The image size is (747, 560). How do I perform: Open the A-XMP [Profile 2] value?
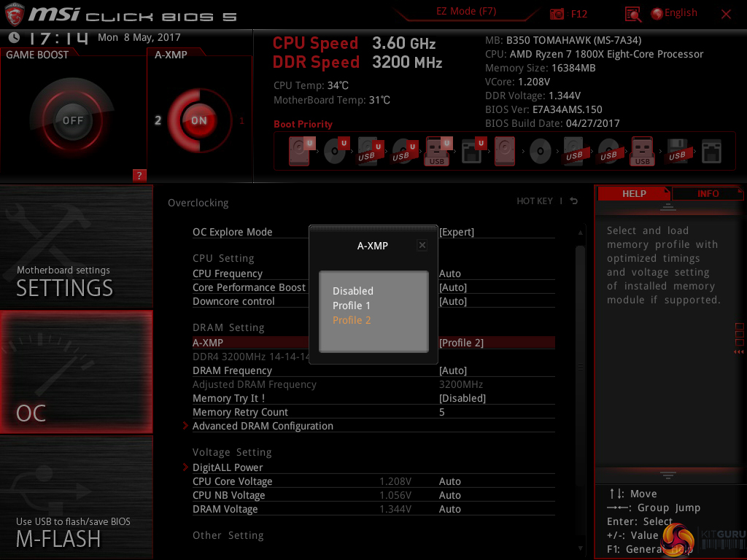[461, 343]
